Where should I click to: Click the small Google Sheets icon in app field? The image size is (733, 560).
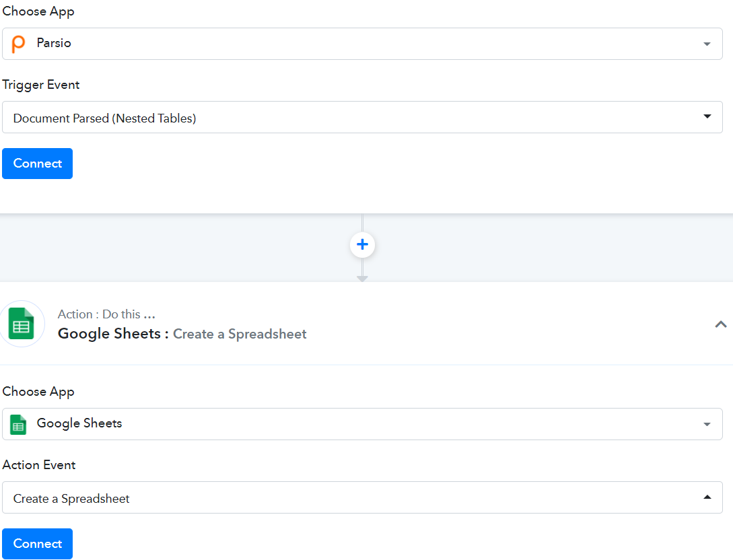pyautogui.click(x=19, y=424)
